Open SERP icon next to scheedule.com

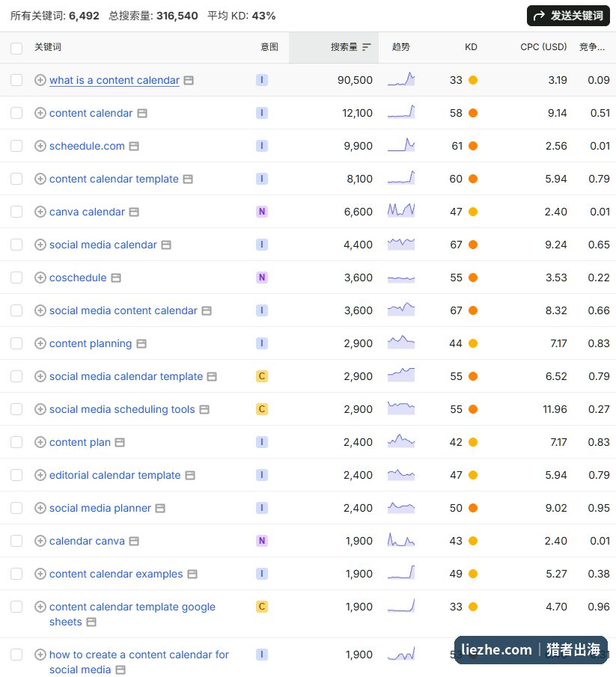(134, 146)
